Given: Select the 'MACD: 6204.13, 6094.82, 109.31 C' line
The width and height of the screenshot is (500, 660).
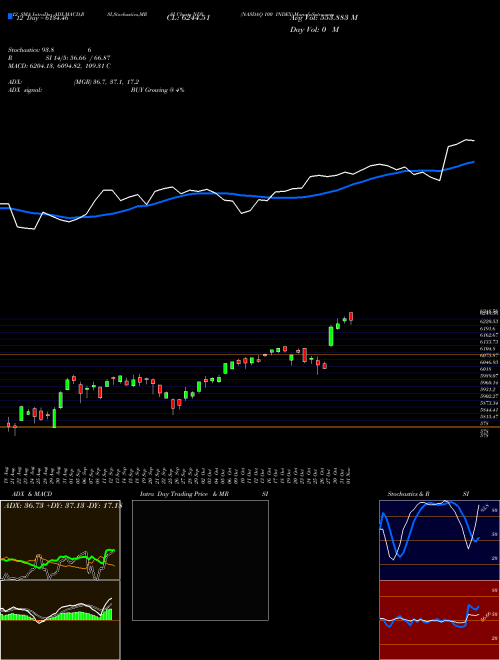Looking at the screenshot, I should (x=59, y=66).
